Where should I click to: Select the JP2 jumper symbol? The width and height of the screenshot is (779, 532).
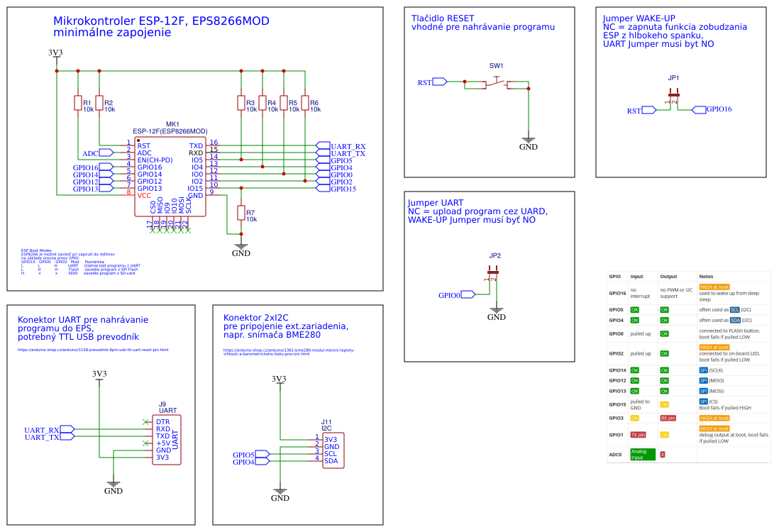(493, 275)
